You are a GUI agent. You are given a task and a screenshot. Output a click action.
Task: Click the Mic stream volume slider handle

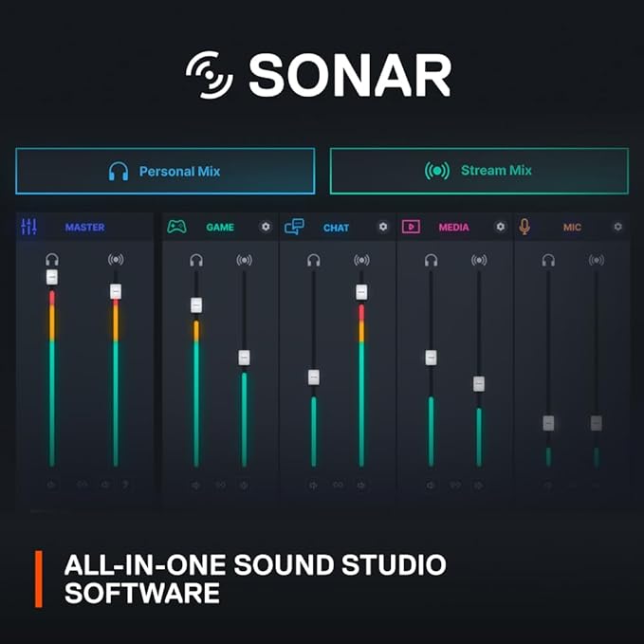pyautogui.click(x=597, y=423)
